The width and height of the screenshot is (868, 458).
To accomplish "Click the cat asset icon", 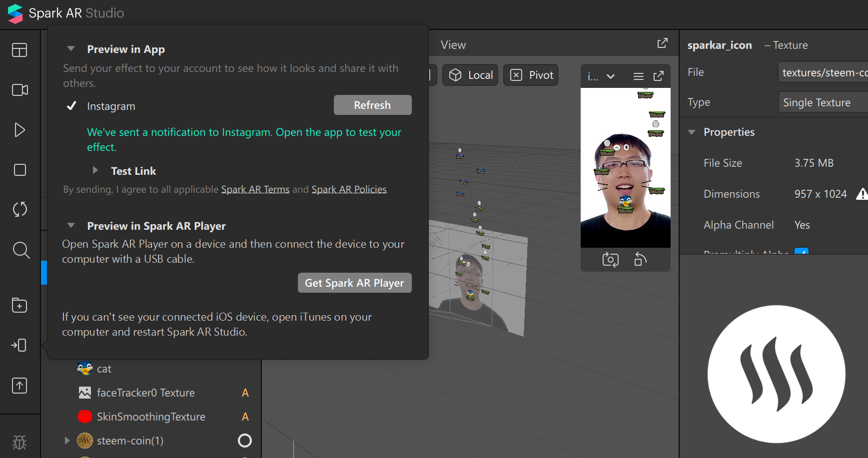I will click(85, 369).
